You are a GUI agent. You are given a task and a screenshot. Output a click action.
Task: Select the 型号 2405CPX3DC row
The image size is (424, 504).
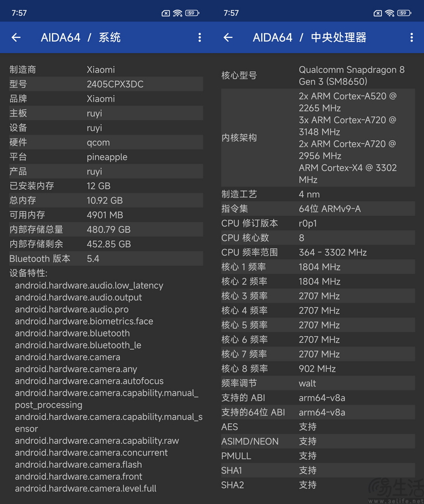tap(106, 84)
